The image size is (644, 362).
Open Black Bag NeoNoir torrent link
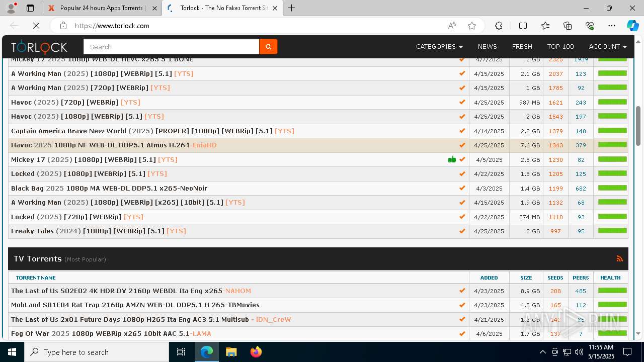[109, 188]
